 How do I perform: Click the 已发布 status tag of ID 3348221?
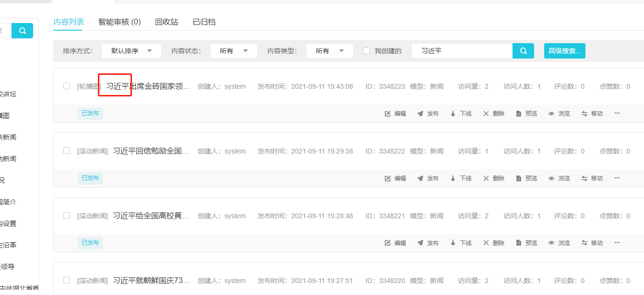[x=90, y=243]
